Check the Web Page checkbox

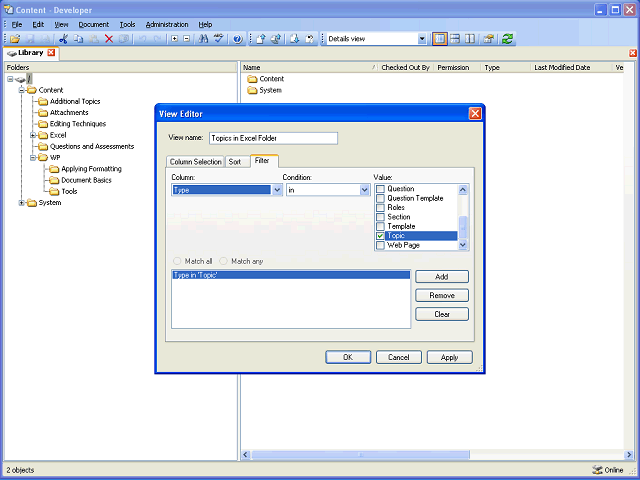pos(380,245)
